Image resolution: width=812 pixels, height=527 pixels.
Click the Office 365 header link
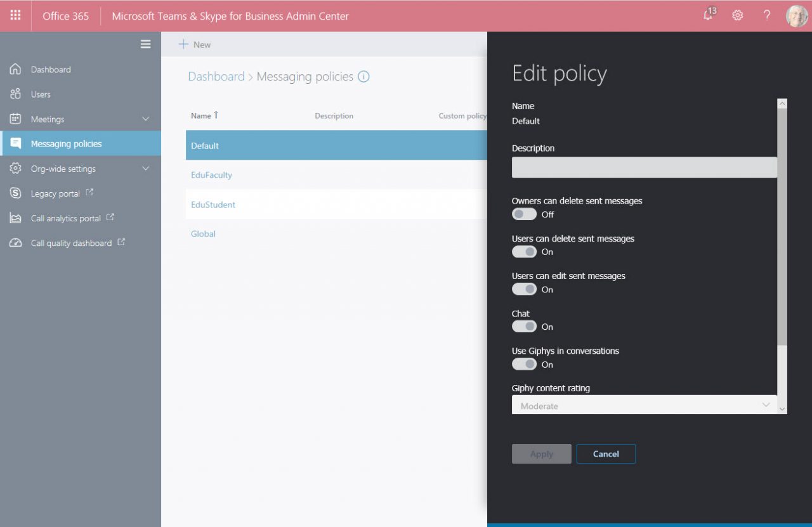(x=65, y=16)
